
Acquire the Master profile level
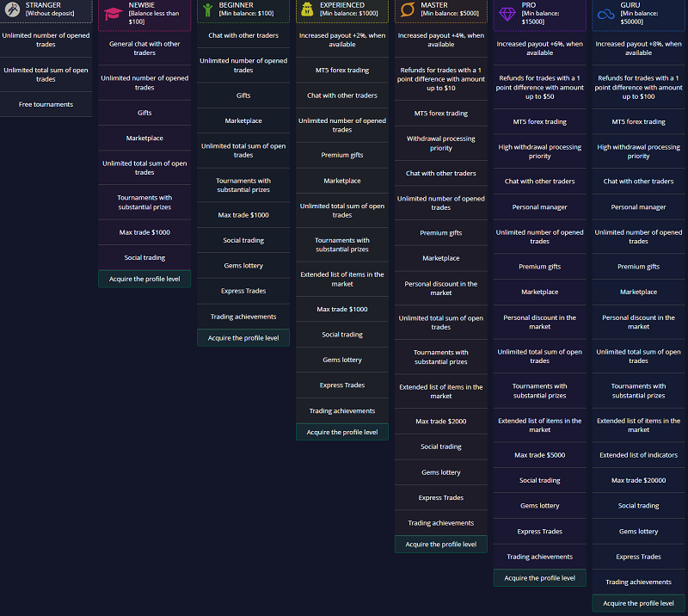coord(441,545)
